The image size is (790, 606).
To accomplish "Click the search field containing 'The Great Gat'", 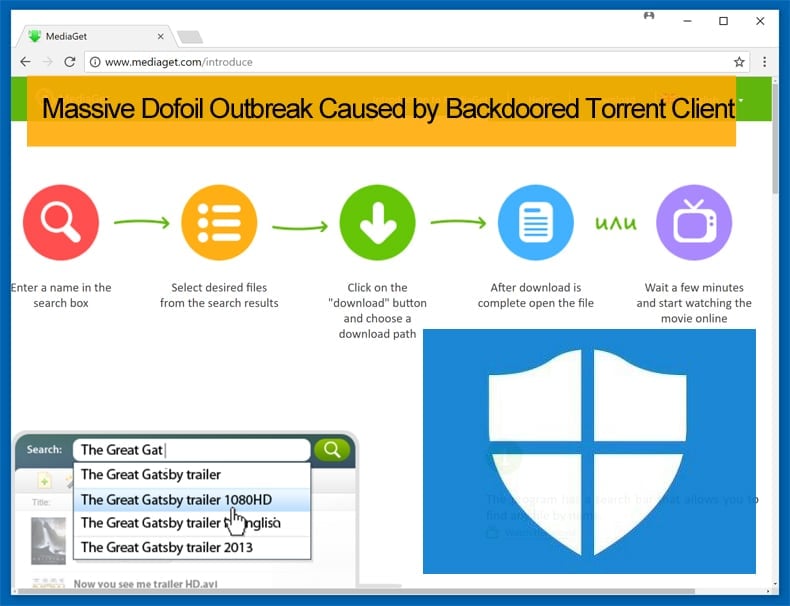I will click(x=191, y=449).
